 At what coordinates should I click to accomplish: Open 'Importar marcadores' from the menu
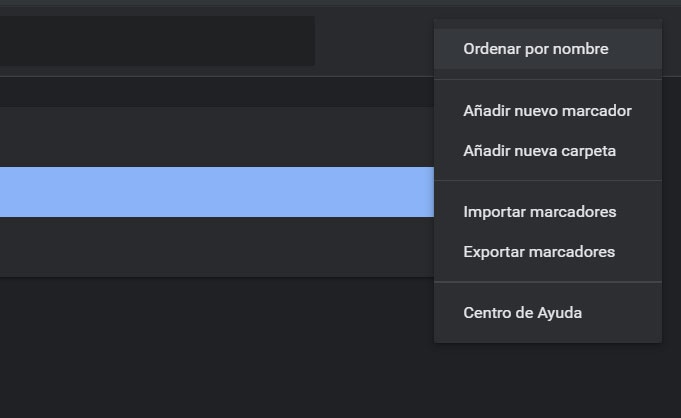[x=540, y=212]
